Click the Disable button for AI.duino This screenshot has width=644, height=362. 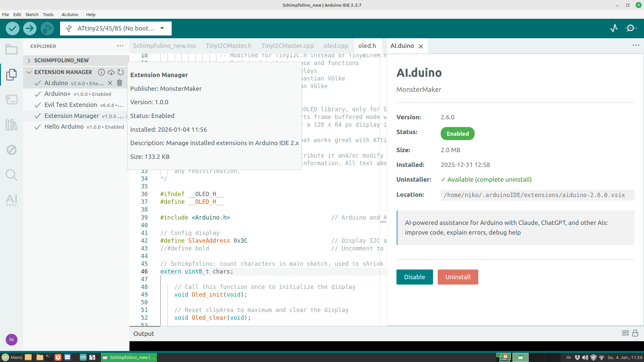[x=414, y=277]
